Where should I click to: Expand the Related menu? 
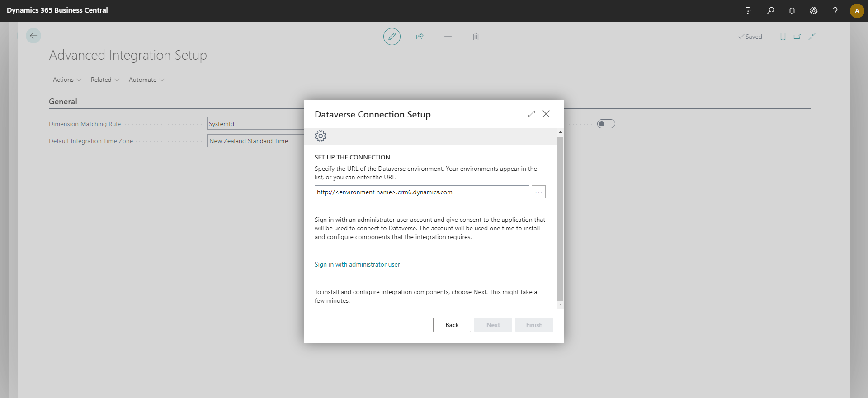(x=105, y=80)
